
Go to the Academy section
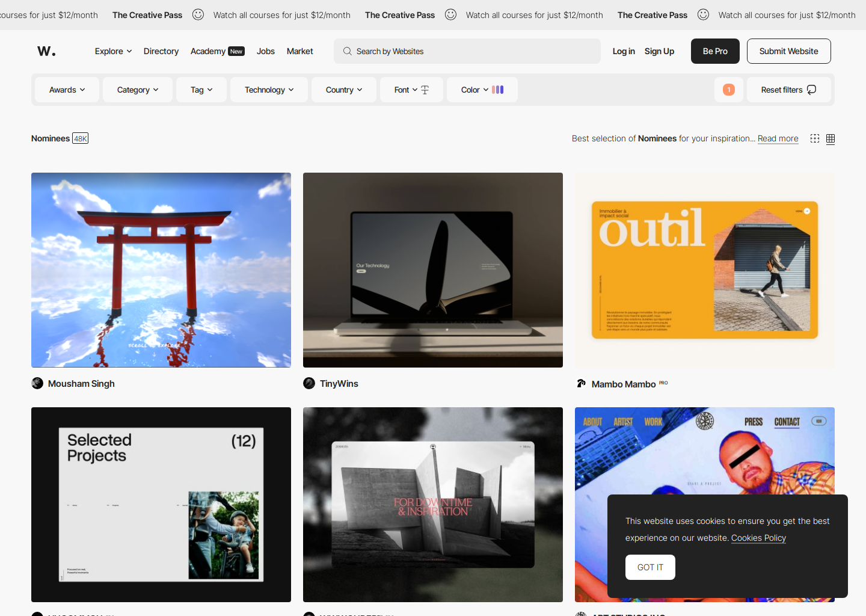(x=208, y=51)
